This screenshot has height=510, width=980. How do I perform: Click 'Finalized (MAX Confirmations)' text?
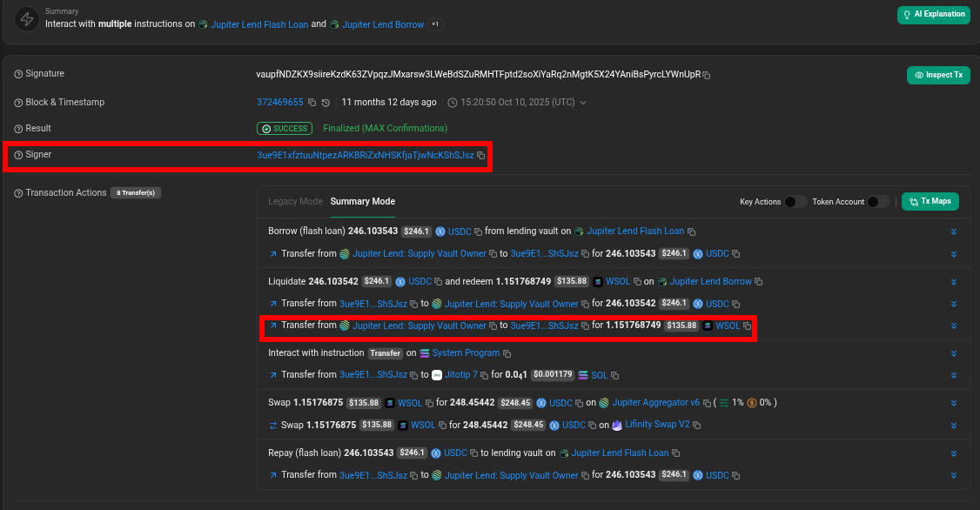click(385, 129)
